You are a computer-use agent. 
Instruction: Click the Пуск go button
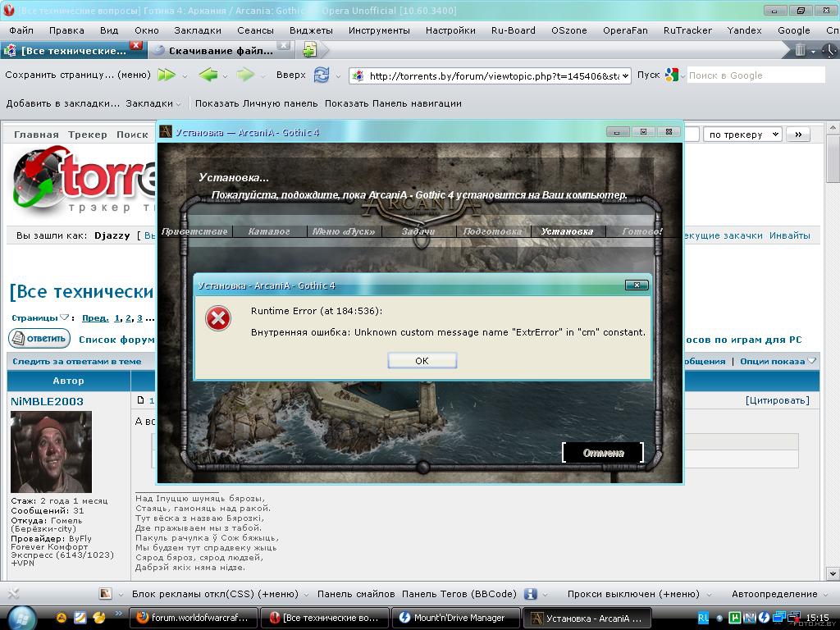click(x=648, y=75)
